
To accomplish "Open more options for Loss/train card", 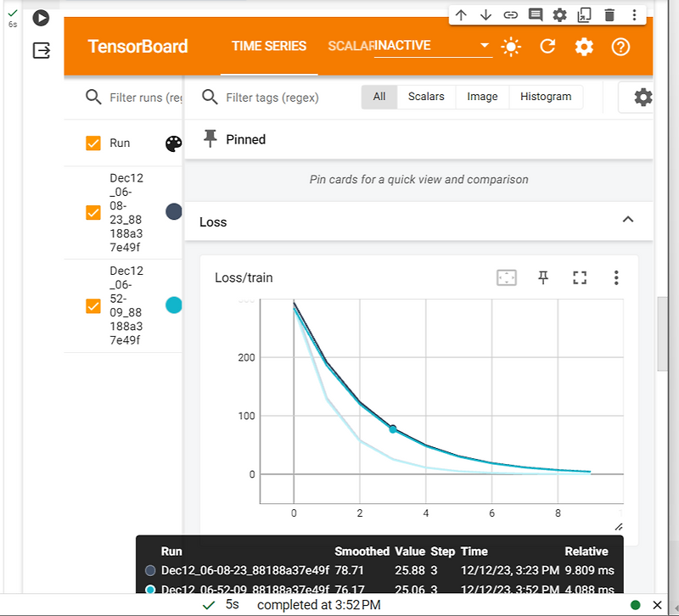I will pyautogui.click(x=616, y=277).
